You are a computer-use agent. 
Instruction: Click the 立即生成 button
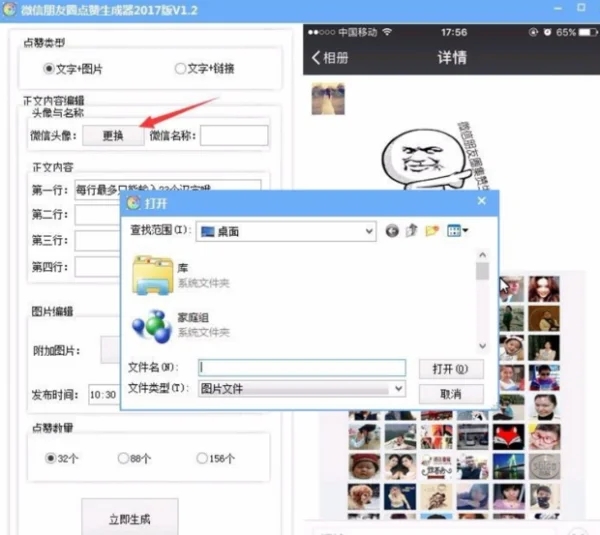[130, 517]
